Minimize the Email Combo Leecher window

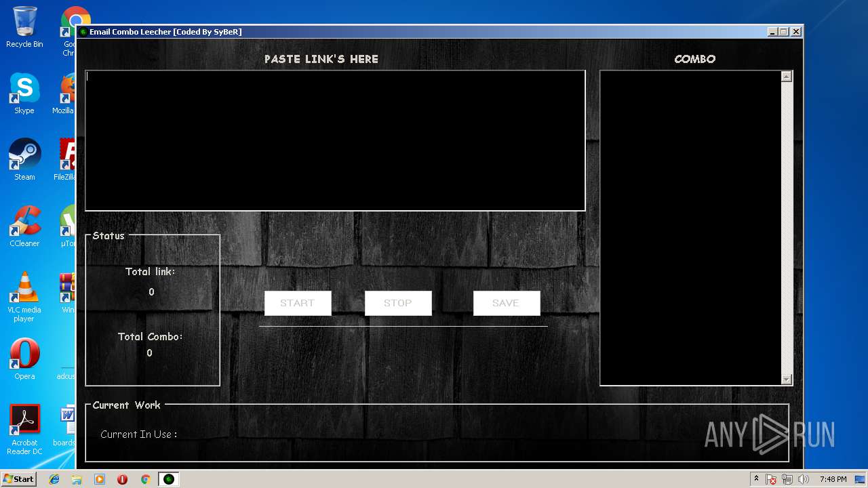(x=772, y=32)
